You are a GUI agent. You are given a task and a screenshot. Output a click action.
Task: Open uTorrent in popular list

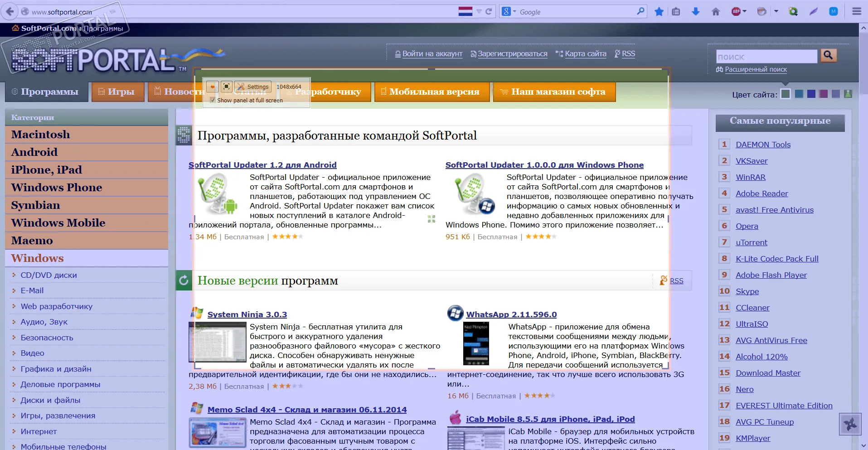[x=751, y=242]
